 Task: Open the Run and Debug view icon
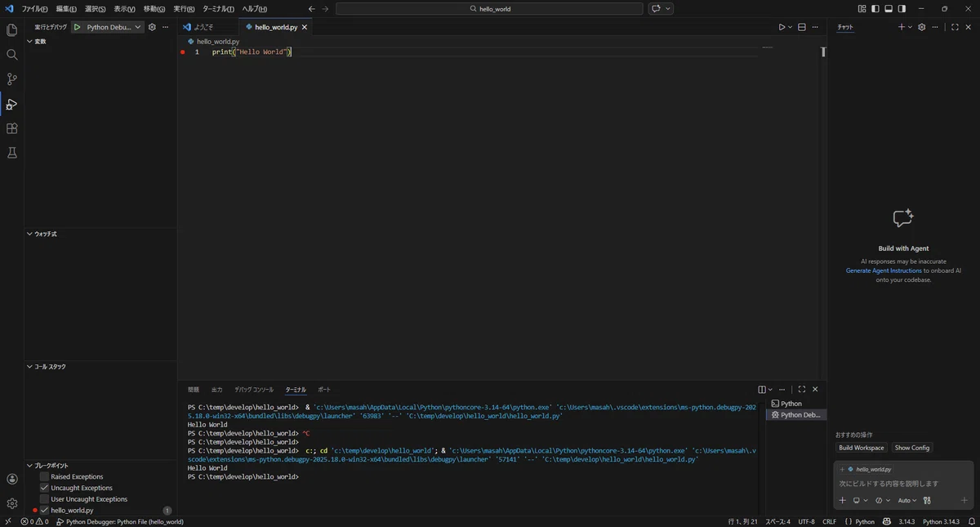point(11,104)
